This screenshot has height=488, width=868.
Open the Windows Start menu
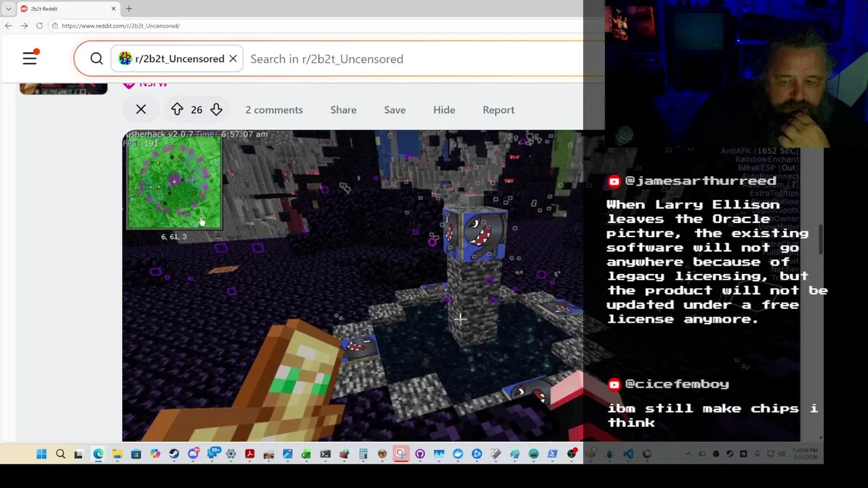[x=41, y=454]
